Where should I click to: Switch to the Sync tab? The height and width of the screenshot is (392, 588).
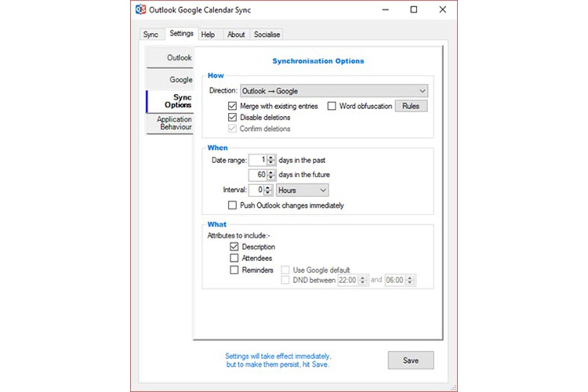click(x=151, y=34)
